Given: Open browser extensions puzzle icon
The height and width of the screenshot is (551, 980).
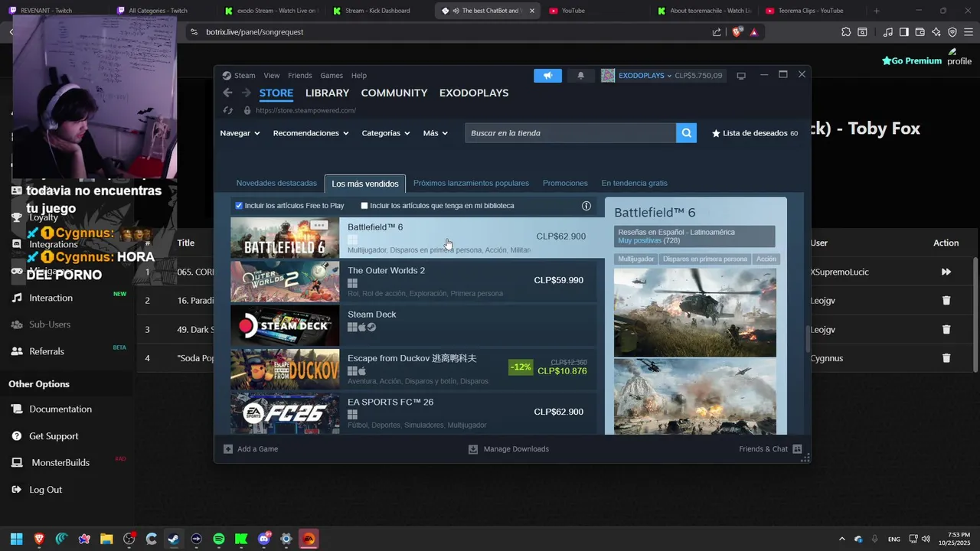Looking at the screenshot, I should (x=846, y=32).
